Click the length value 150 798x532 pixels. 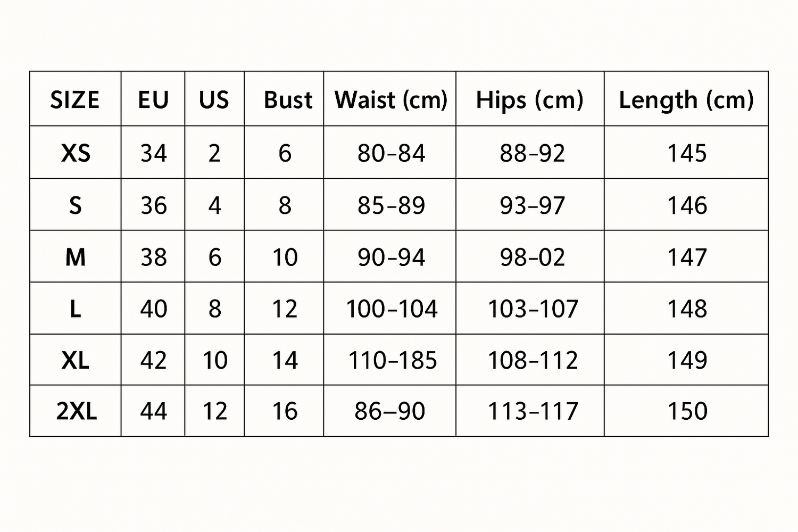[x=687, y=411]
